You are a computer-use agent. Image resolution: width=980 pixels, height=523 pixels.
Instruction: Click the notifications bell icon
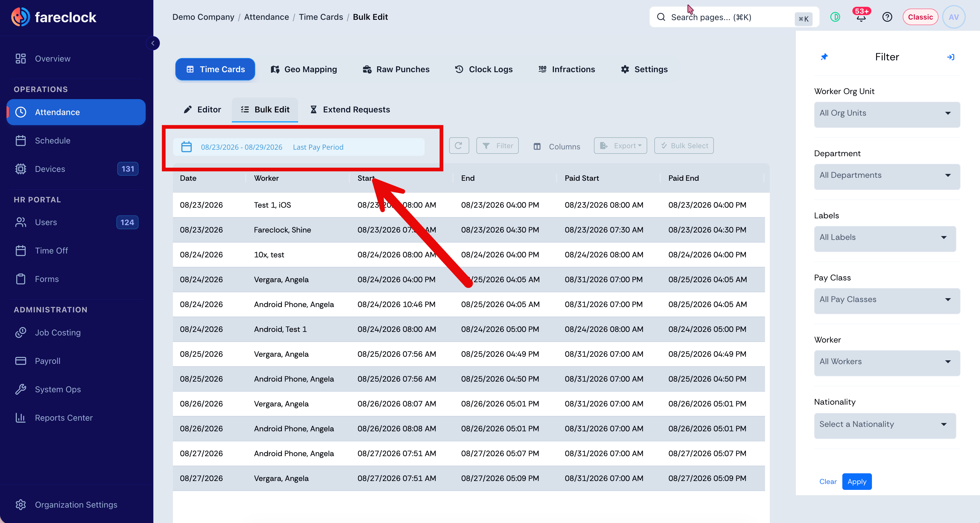(x=861, y=17)
